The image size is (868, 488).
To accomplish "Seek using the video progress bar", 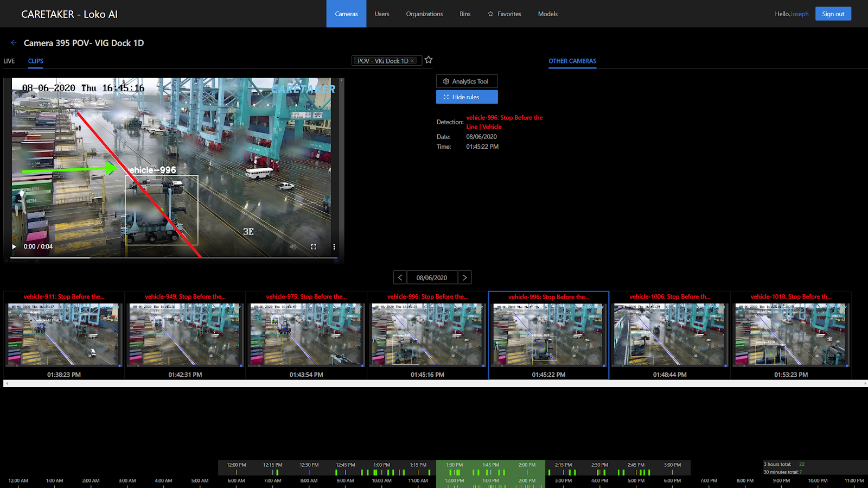I will coord(174,257).
